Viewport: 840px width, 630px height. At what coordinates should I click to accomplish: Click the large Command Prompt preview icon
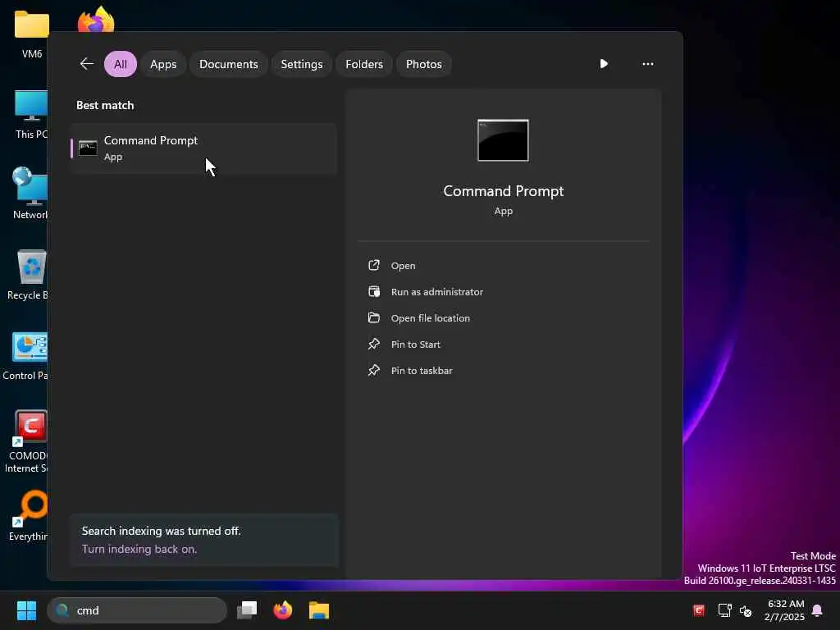point(503,140)
